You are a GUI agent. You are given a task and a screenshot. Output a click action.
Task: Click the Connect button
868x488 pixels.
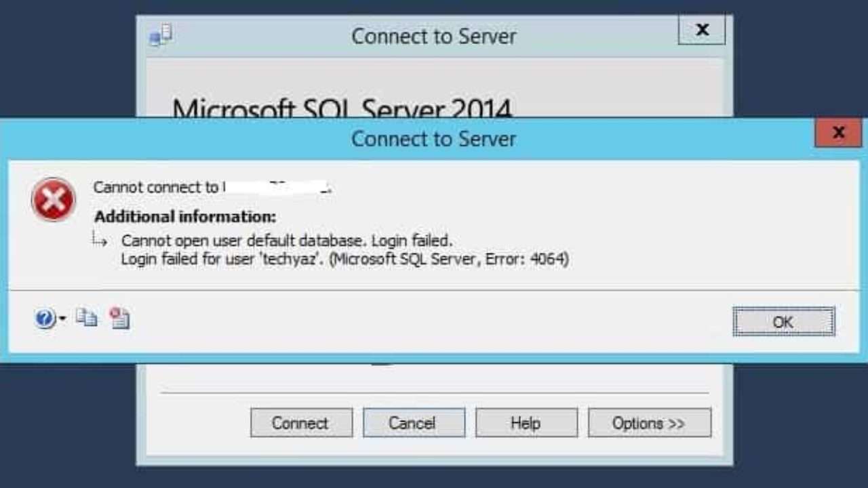[301, 423]
